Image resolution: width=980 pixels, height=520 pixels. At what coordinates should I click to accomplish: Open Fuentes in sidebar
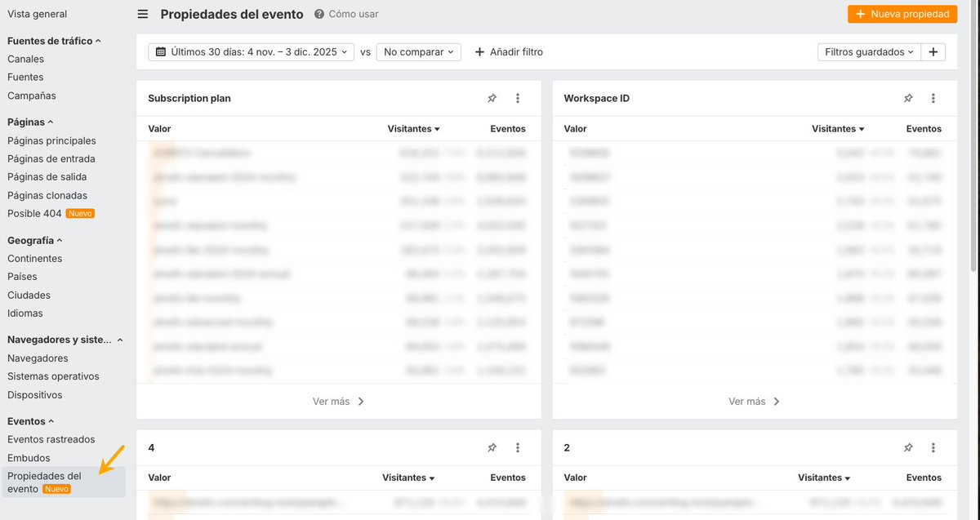pyautogui.click(x=25, y=78)
